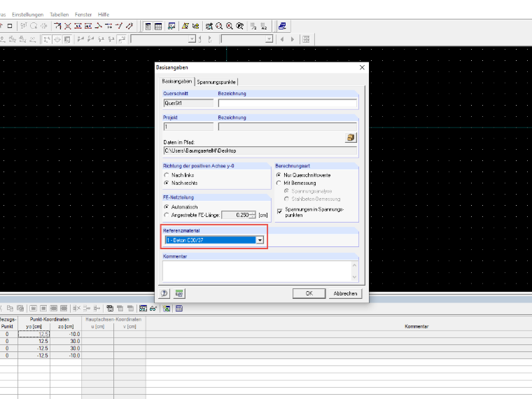Choose the Stahlbeton-Bemessung radio option
The width and height of the screenshot is (532, 399).
click(287, 199)
